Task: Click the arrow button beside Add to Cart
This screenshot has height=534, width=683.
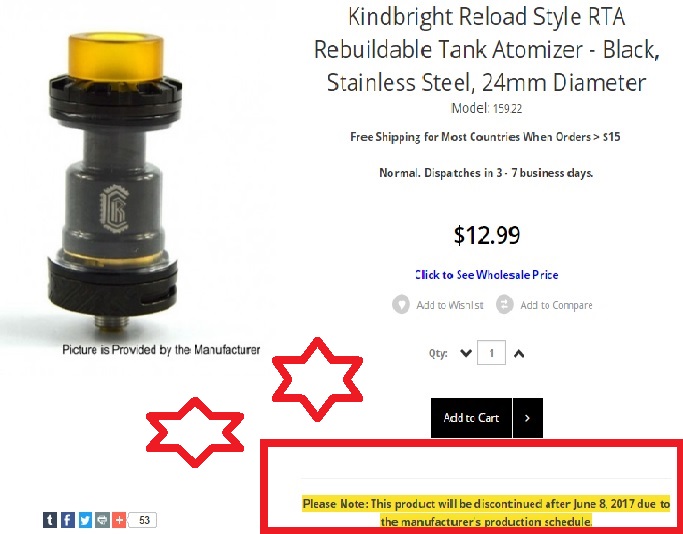Action: (x=528, y=418)
